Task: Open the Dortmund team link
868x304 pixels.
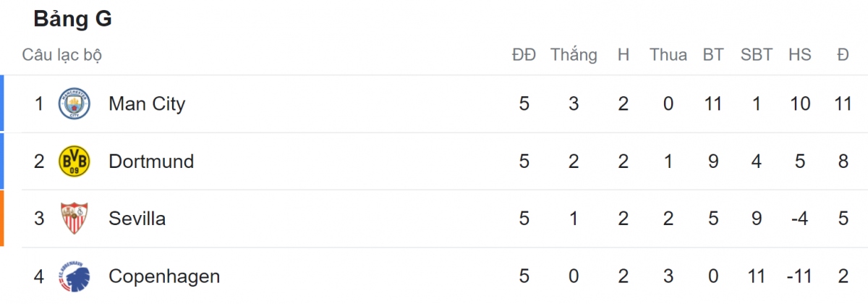Action: click(x=151, y=161)
